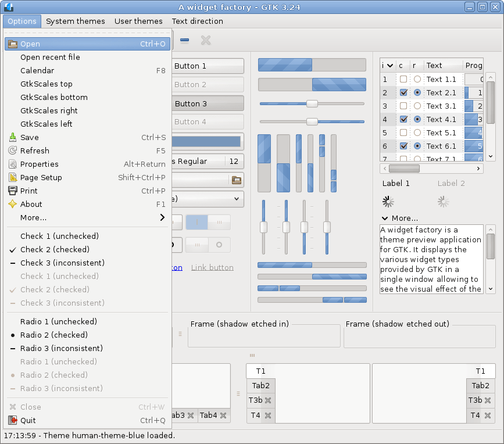Viewport: 504px width, 444px height.
Task: Untick the checkbox in row Text 2.1
Action: (x=403, y=92)
